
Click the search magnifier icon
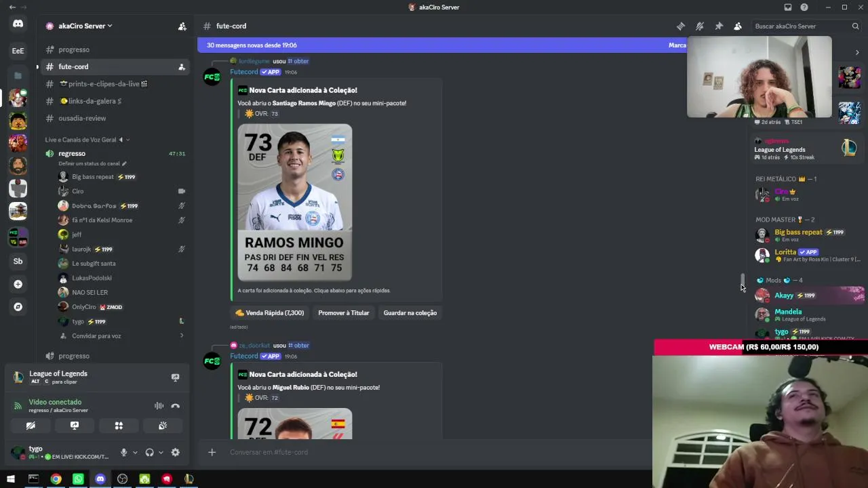[x=855, y=26]
